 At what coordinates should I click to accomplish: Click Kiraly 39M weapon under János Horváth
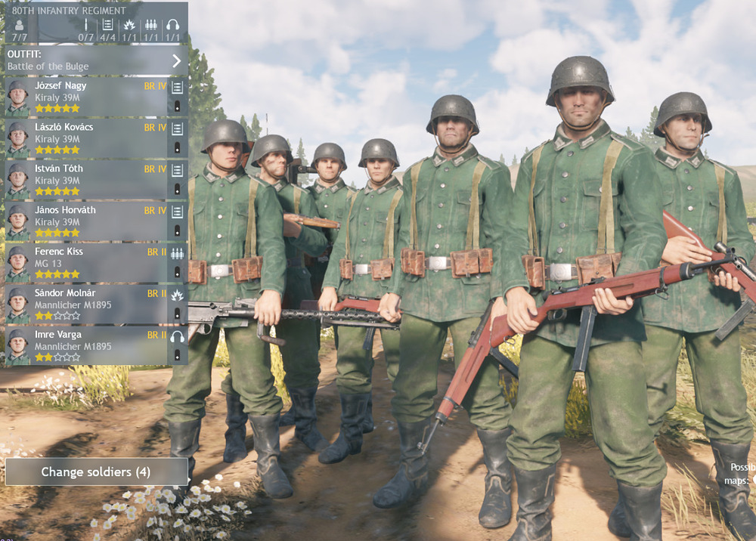coord(57,222)
